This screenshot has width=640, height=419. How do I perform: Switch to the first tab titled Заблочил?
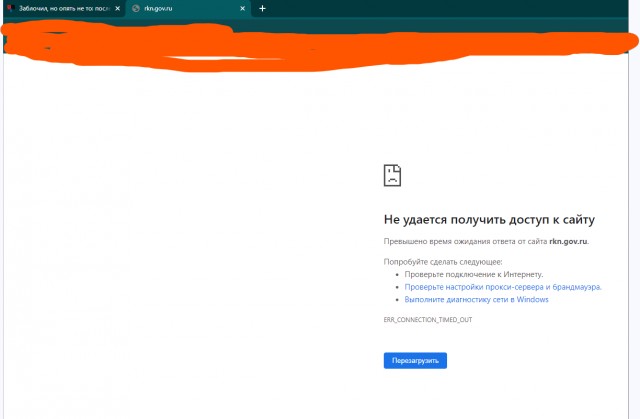64,8
